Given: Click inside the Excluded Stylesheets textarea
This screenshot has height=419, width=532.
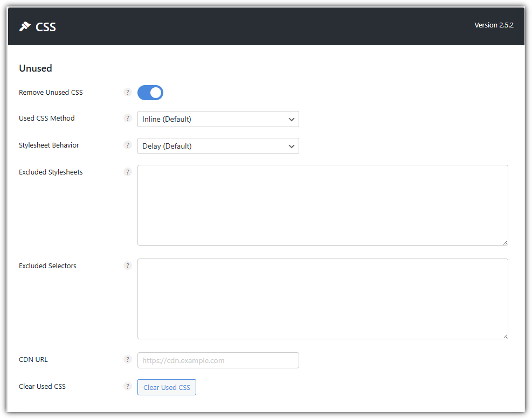Looking at the screenshot, I should pos(322,205).
